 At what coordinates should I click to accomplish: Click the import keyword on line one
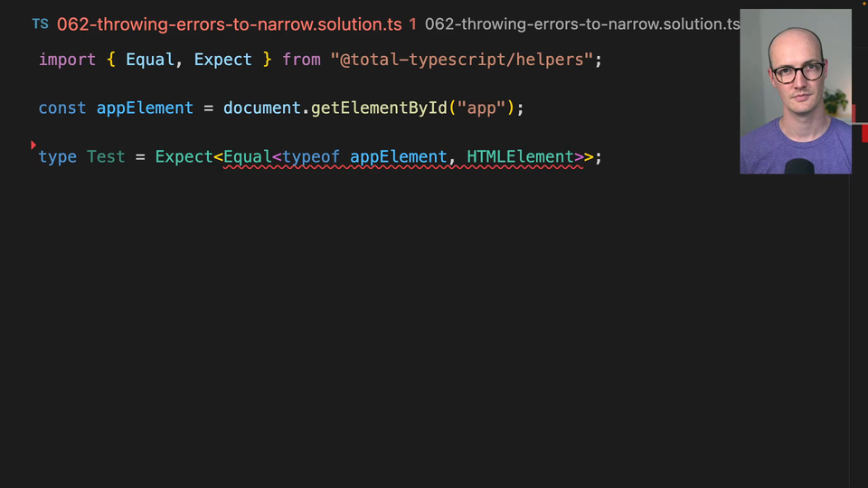pos(67,60)
